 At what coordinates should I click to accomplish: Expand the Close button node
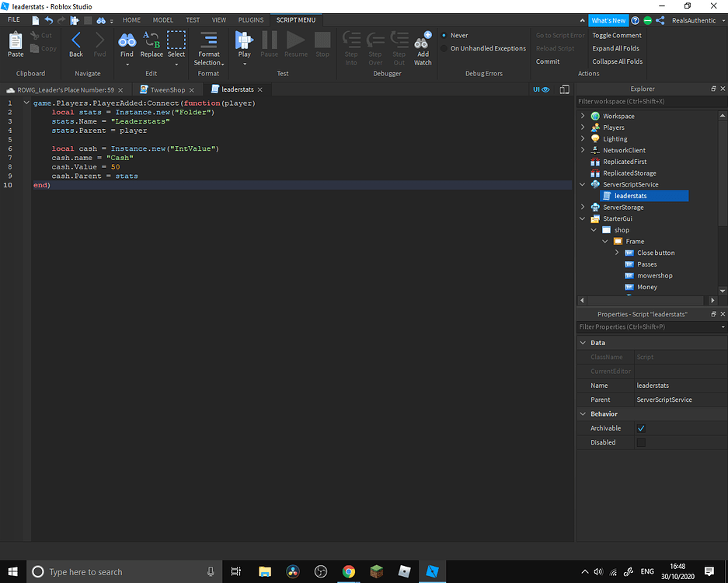pyautogui.click(x=617, y=253)
